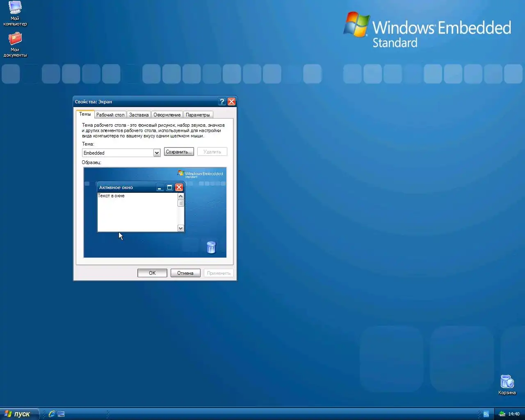Launch Internet Explorer from quick launch
Screen dimensions: 525x420
pyautogui.click(x=52, y=414)
